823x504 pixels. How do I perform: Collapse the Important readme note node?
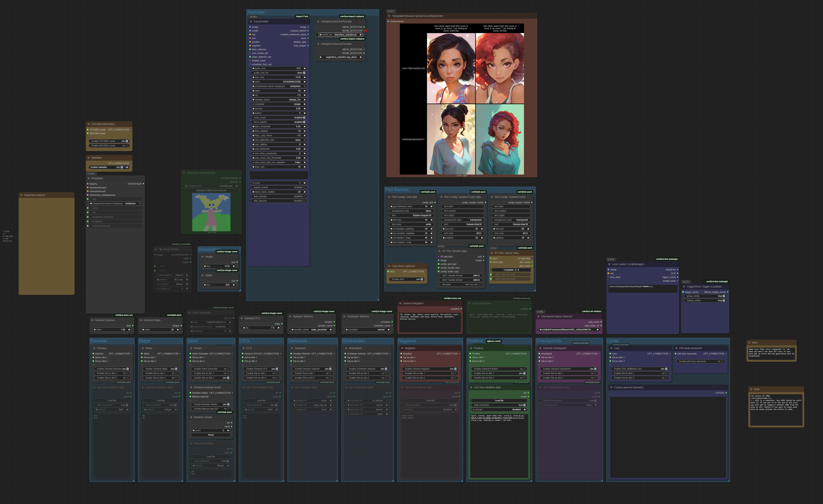[21, 195]
